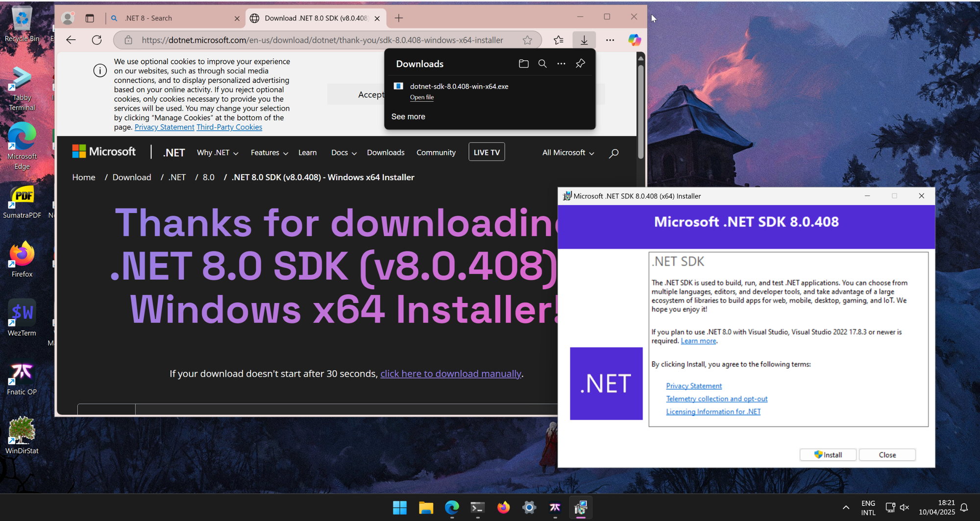Open the Copilot icon in Edge
Viewport: 980px width, 521px height.
[635, 40]
